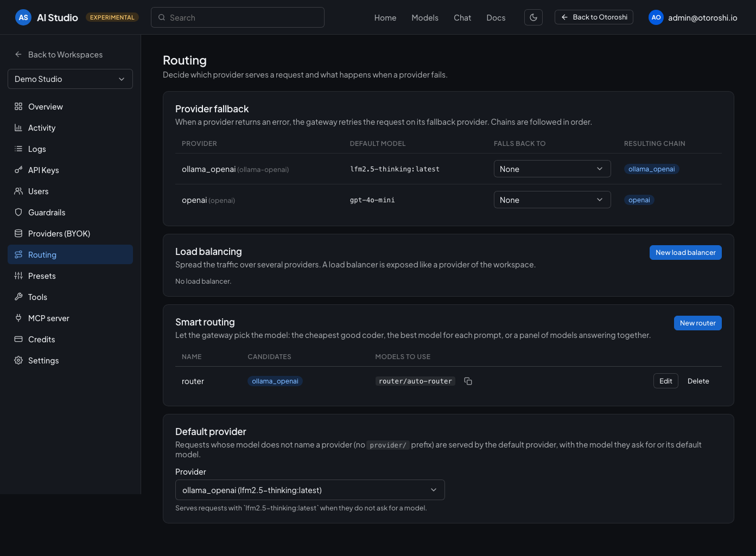The height and width of the screenshot is (556, 756).
Task: Click ollama_openai tag in Resulting chain
Action: point(651,169)
